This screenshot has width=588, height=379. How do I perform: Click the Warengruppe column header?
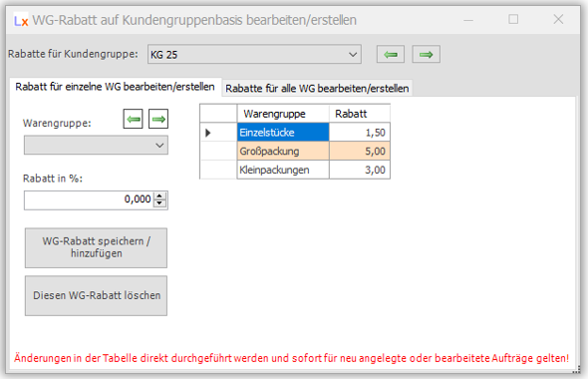coord(283,114)
